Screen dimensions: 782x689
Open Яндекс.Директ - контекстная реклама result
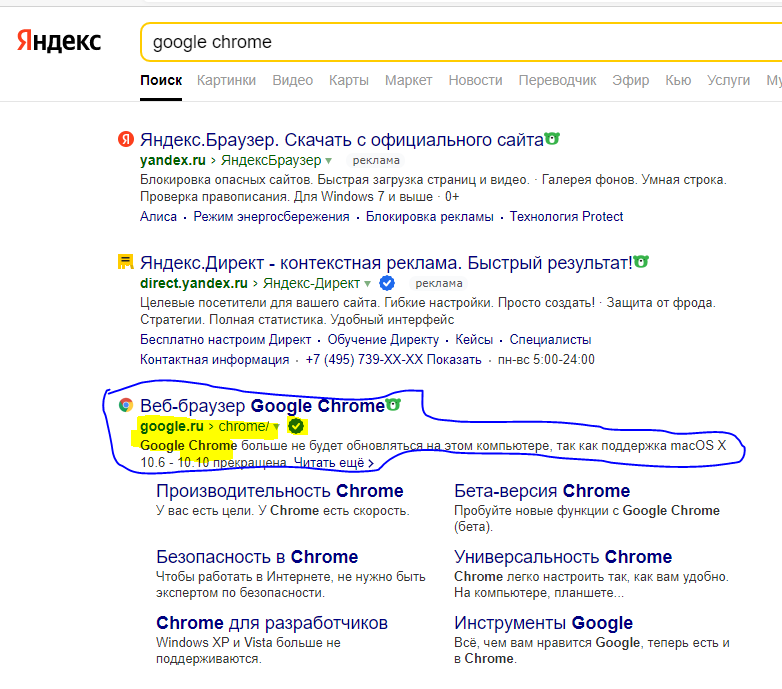tap(386, 263)
